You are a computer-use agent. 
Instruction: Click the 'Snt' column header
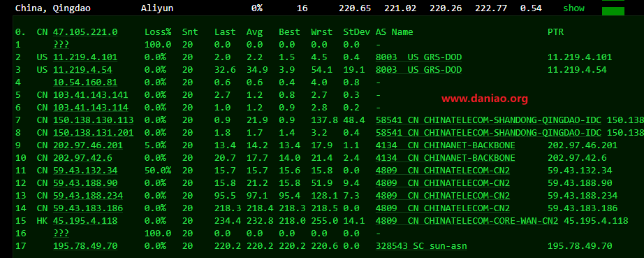point(190,32)
